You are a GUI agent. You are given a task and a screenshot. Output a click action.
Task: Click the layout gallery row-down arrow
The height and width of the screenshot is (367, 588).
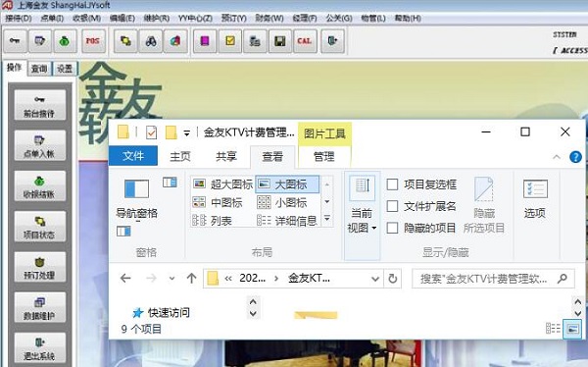pyautogui.click(x=327, y=202)
